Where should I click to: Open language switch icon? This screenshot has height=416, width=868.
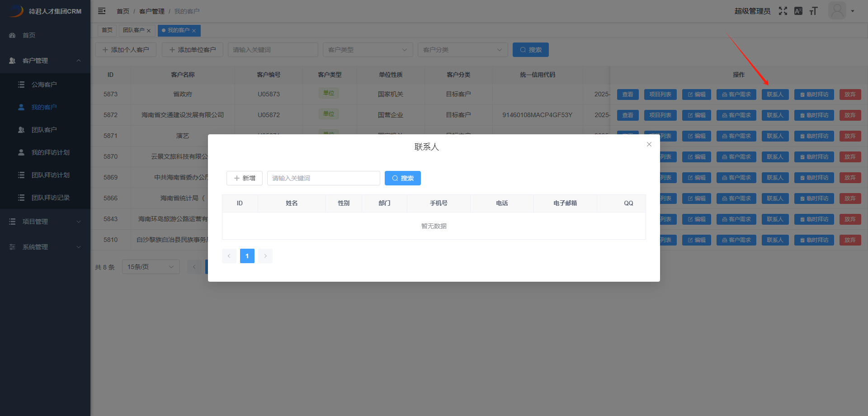798,11
